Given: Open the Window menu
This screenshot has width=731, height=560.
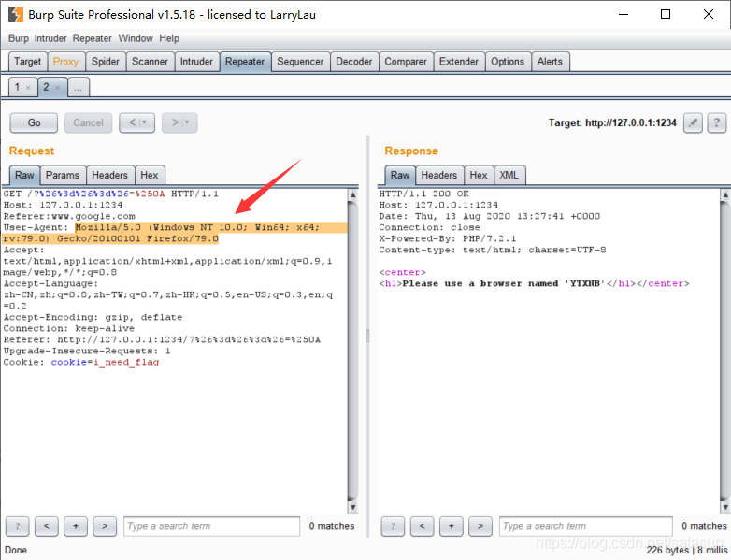Looking at the screenshot, I should [136, 38].
